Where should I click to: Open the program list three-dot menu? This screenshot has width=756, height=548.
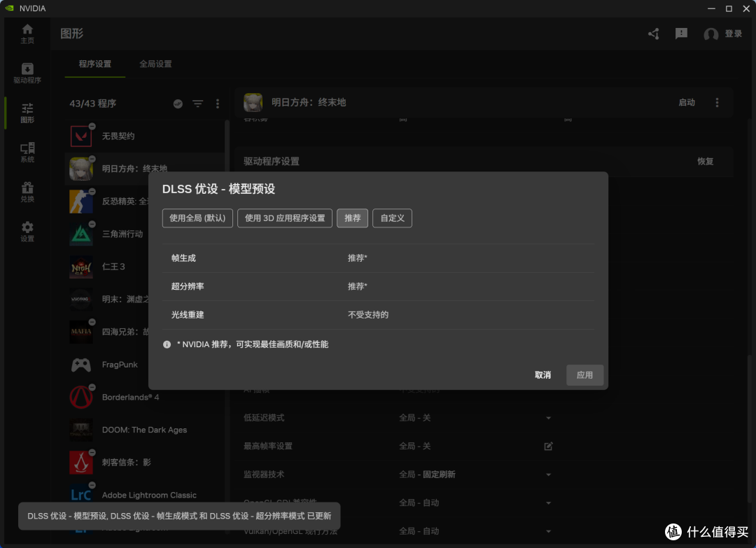pyautogui.click(x=218, y=104)
